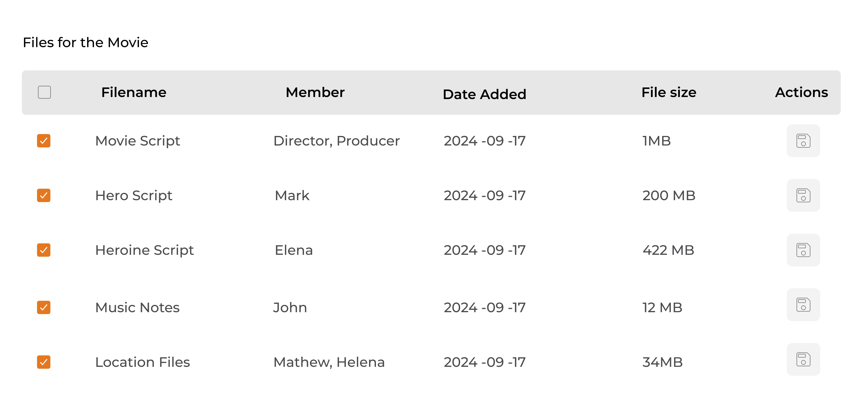Toggle the select-all checkbox in header

44,92
